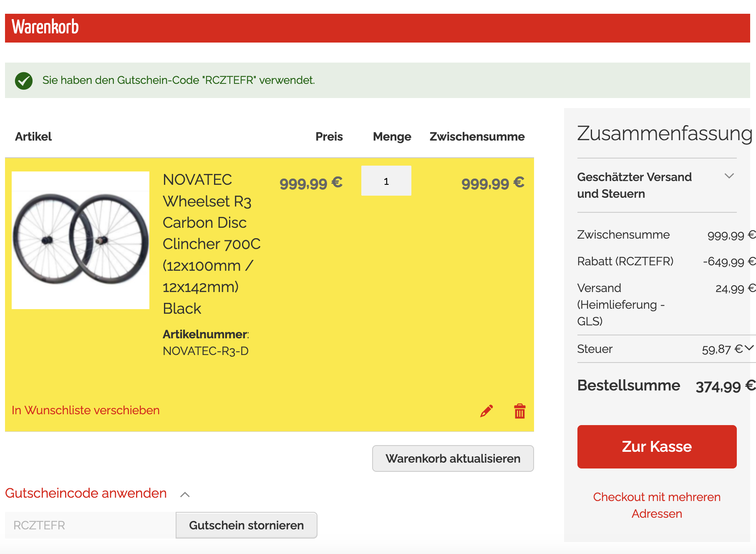Click the Artikel column header
This screenshot has height=554, width=756.
tap(33, 137)
